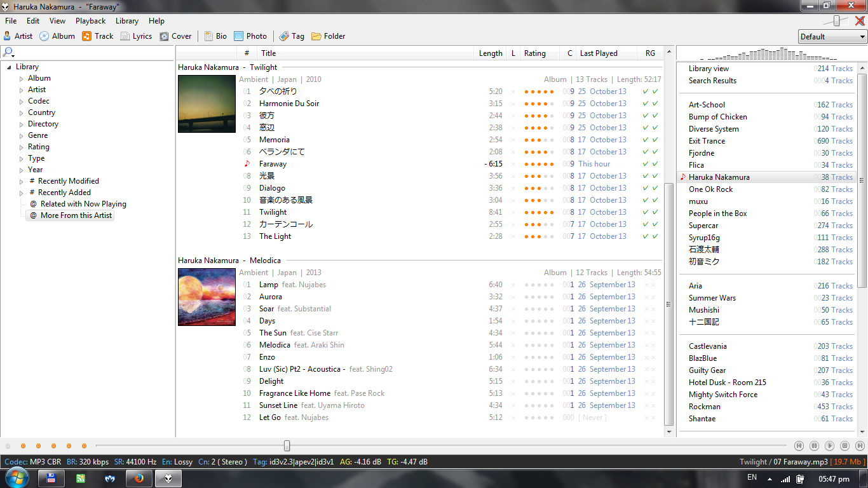Viewport: 868px width, 488px height.
Task: Pause the current track
Action: tap(814, 446)
